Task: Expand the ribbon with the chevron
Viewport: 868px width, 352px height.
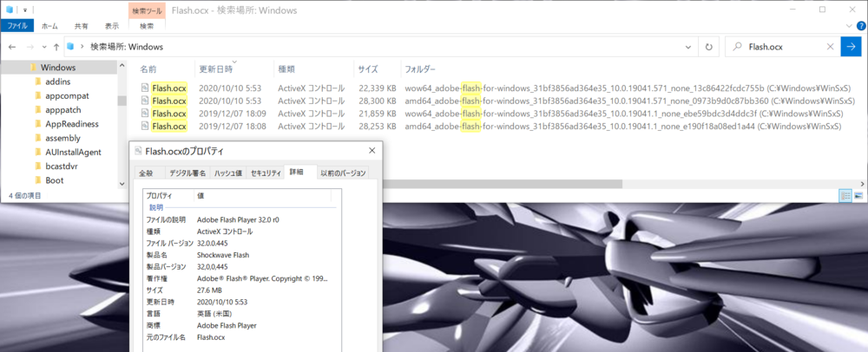Action: point(849,26)
